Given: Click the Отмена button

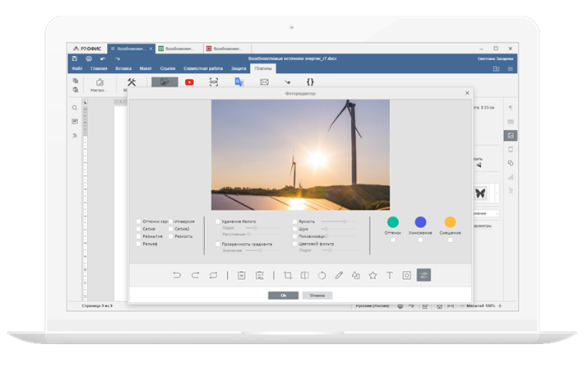Looking at the screenshot, I should click(317, 295).
